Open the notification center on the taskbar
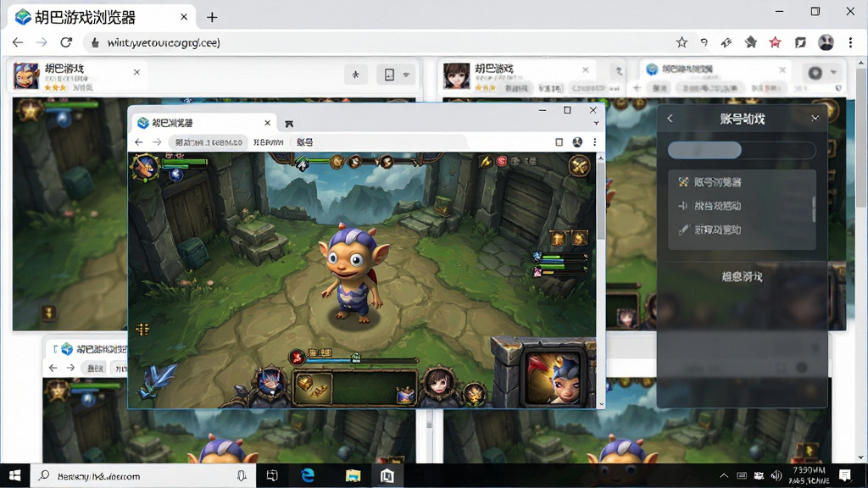Viewport: 868px width, 488px height. coord(845,476)
